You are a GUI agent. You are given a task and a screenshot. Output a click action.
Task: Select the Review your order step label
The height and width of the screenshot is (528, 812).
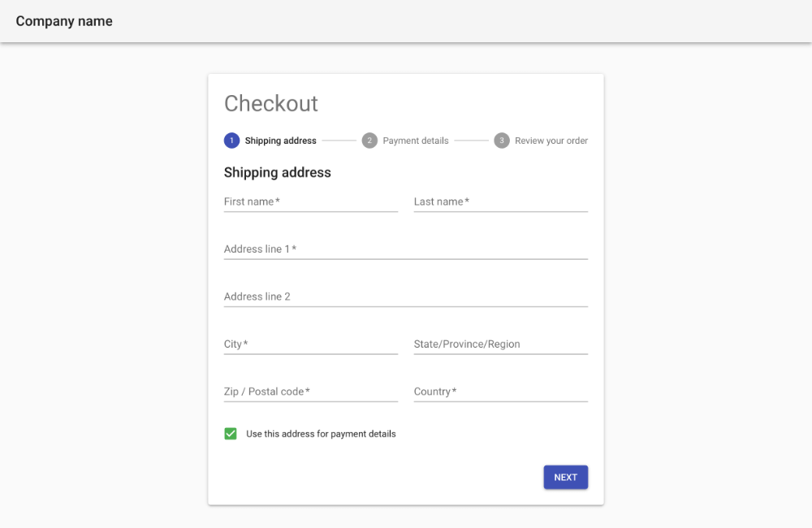(x=551, y=141)
